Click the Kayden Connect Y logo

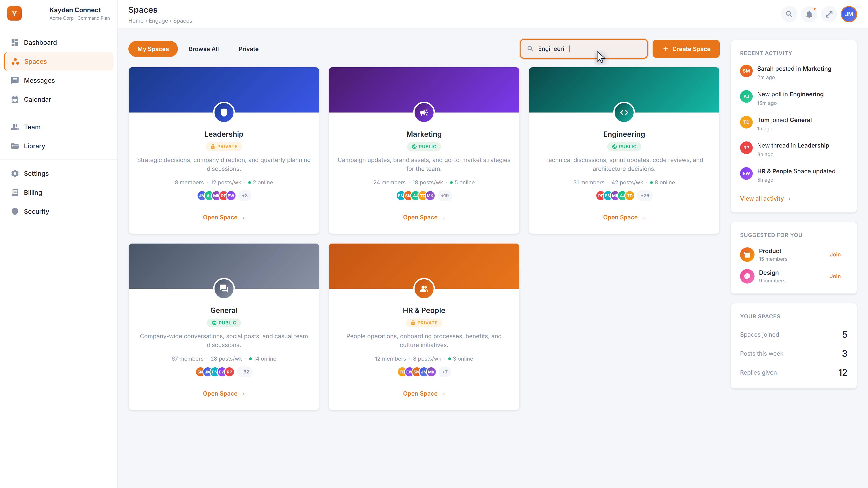(x=14, y=14)
